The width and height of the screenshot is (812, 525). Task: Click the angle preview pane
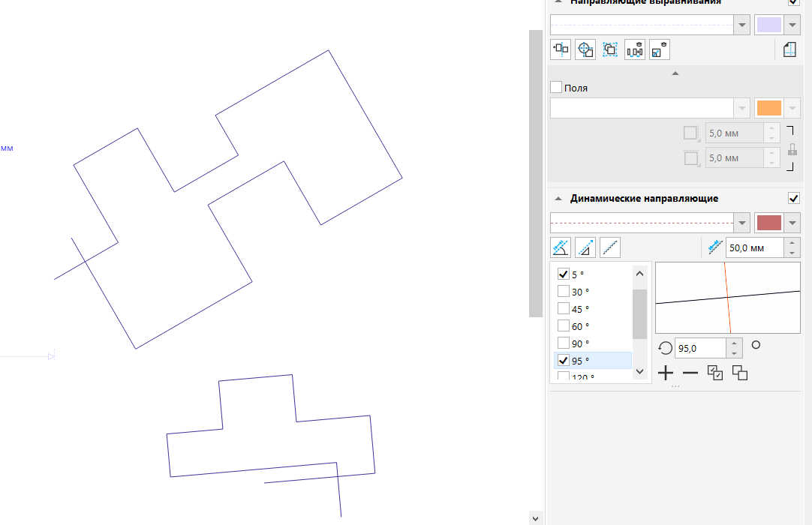(728, 298)
